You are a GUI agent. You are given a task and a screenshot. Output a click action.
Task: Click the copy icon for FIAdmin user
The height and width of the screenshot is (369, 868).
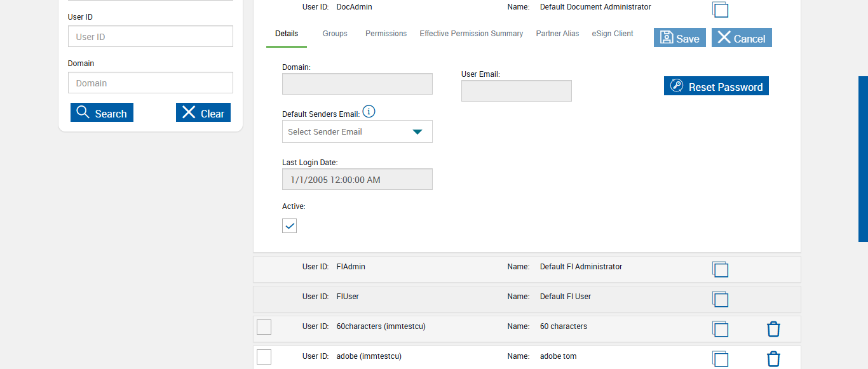(720, 269)
